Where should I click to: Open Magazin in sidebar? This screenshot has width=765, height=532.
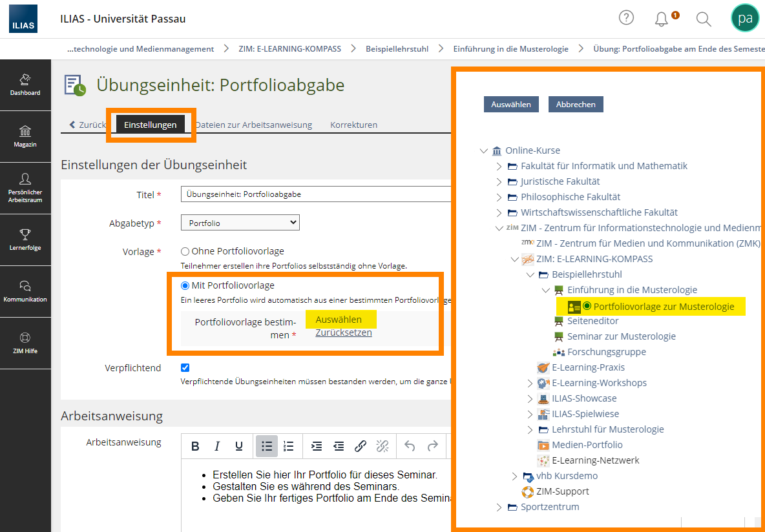25,136
